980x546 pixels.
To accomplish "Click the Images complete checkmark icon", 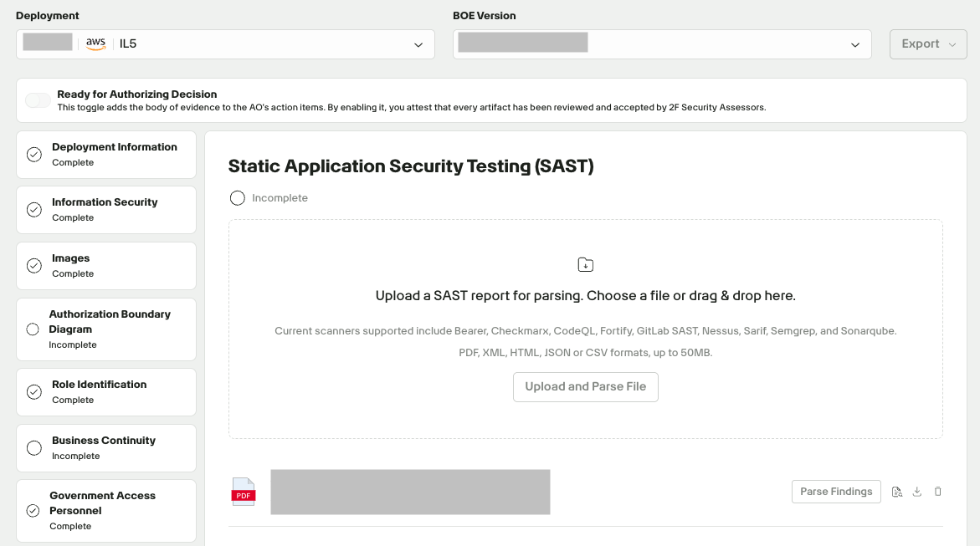I will 34,266.
